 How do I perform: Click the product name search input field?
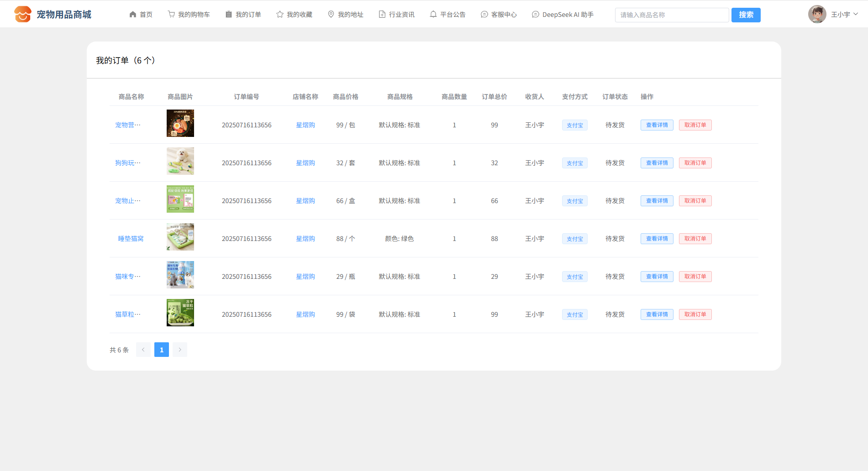tap(672, 15)
